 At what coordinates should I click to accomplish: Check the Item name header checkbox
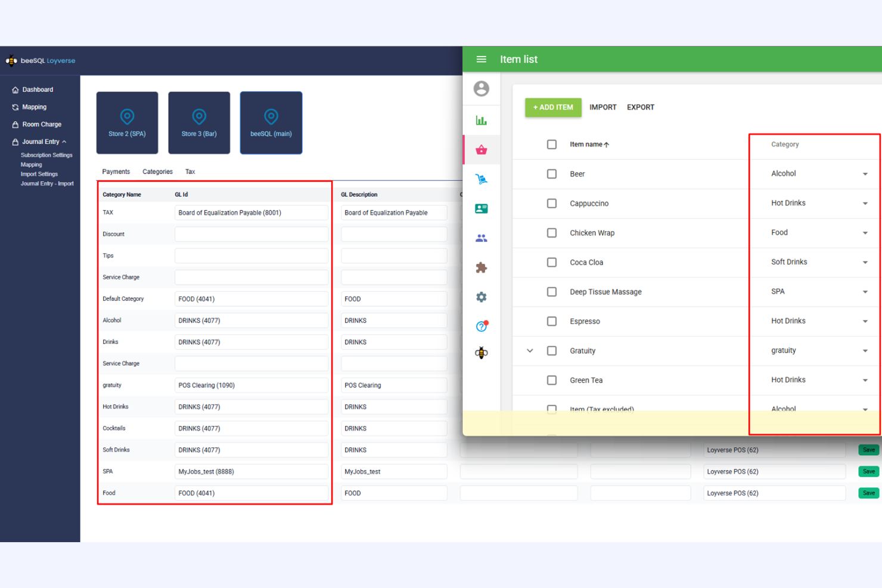551,144
